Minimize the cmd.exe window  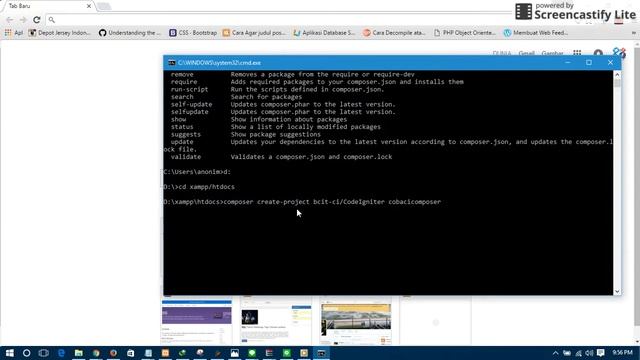coord(568,62)
